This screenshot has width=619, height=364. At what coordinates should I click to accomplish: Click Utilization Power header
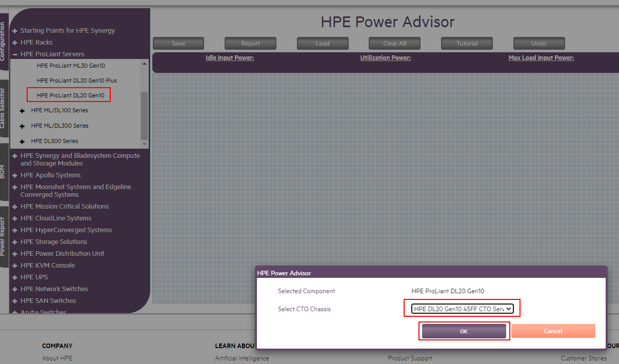pyautogui.click(x=386, y=58)
